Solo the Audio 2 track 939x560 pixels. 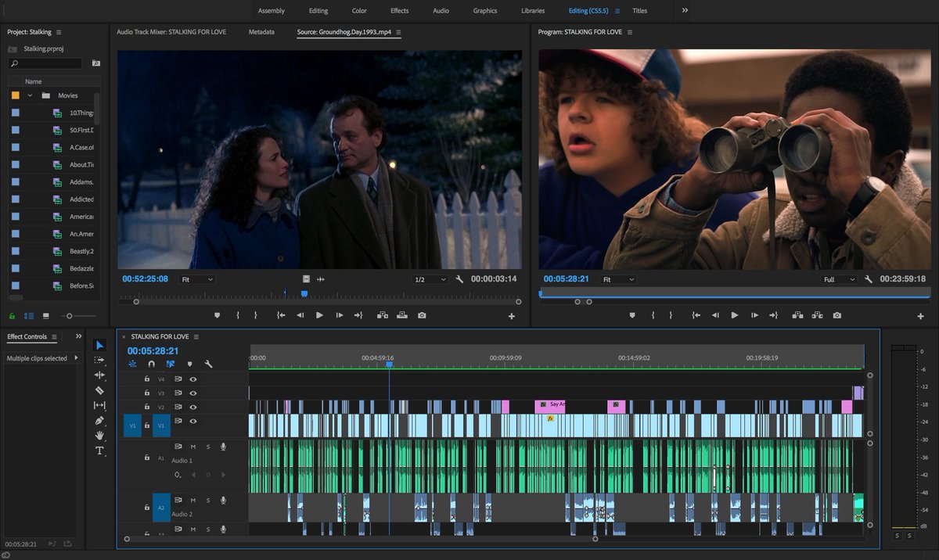[208, 500]
